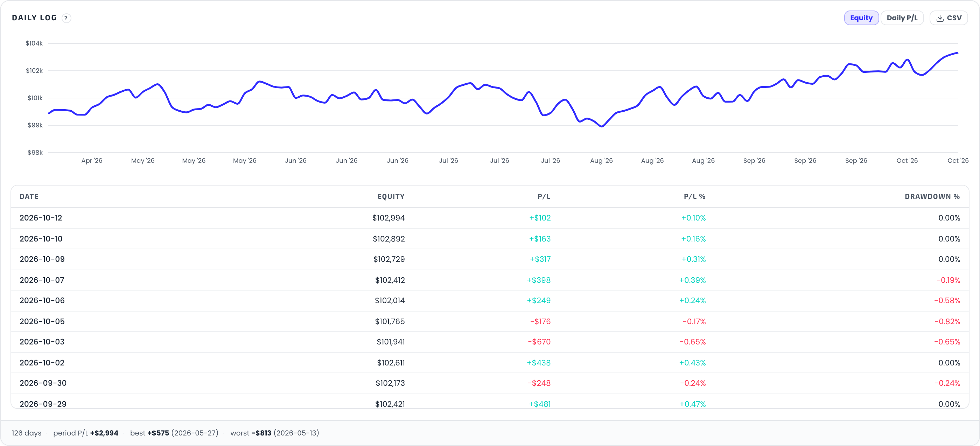Click the -$248 P/L cell
Screen dimensions: 980x446
click(539, 383)
